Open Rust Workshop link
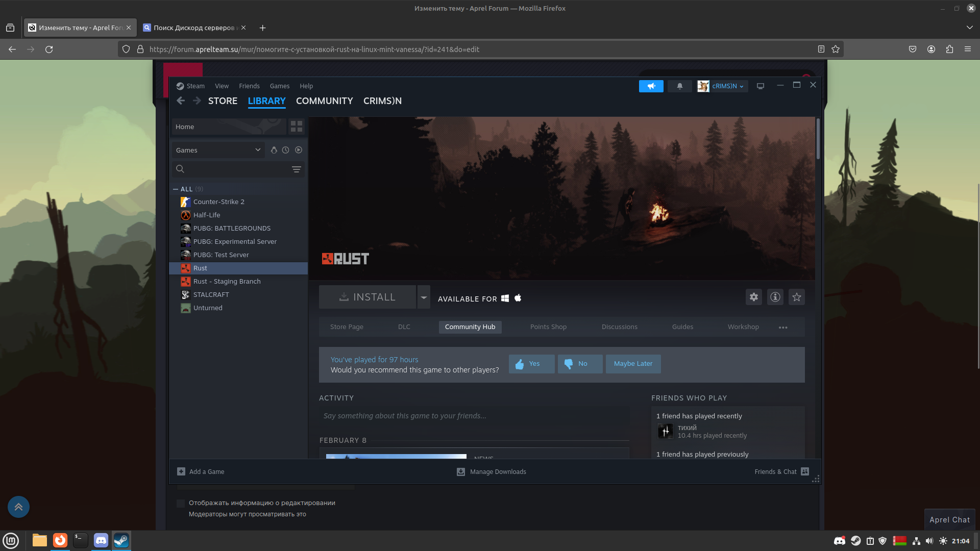Viewport: 980px width, 551px height. tap(743, 327)
